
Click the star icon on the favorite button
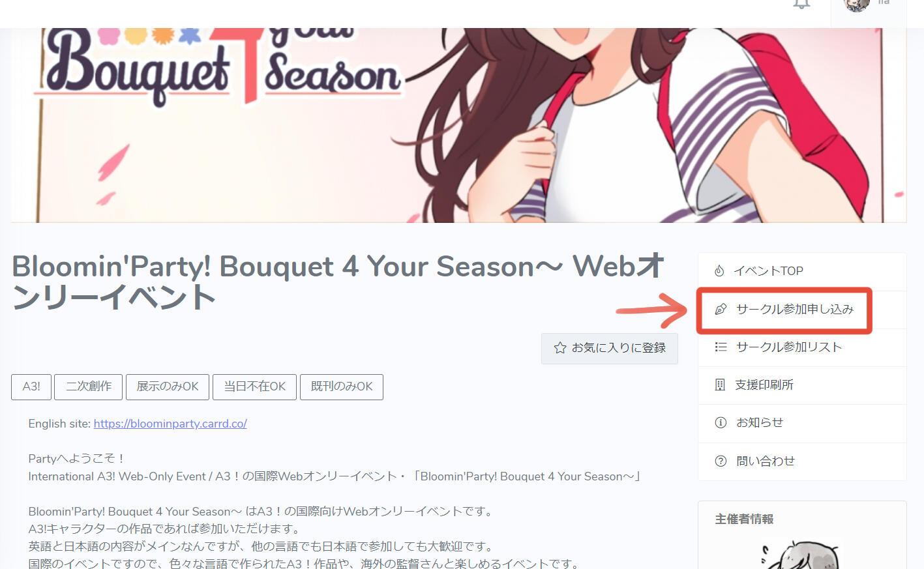tap(559, 348)
